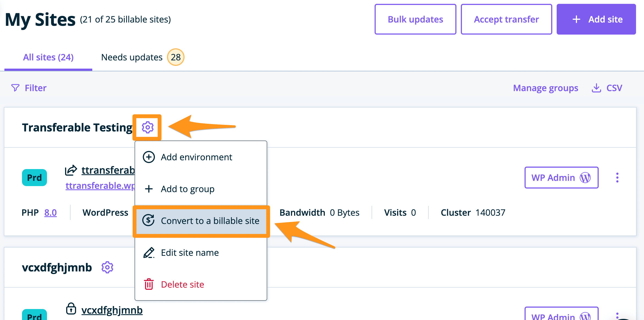Click the CSV download icon

click(596, 88)
